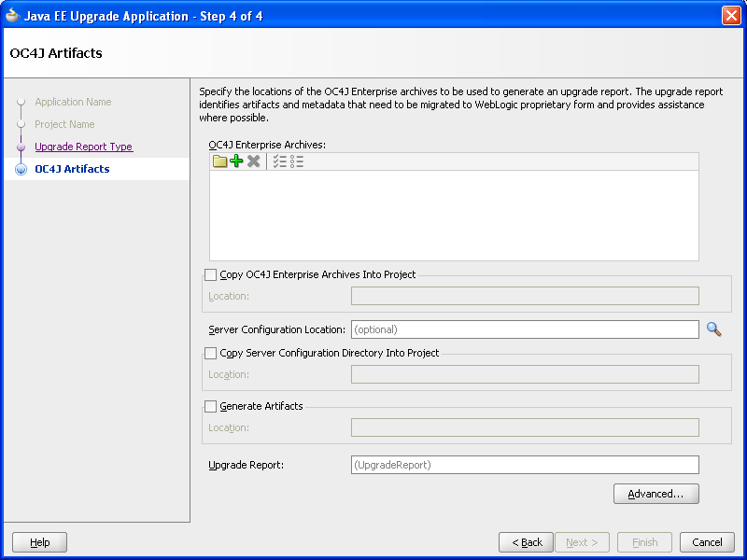Click the folder browse icon in the archives toolbar

coord(219,161)
